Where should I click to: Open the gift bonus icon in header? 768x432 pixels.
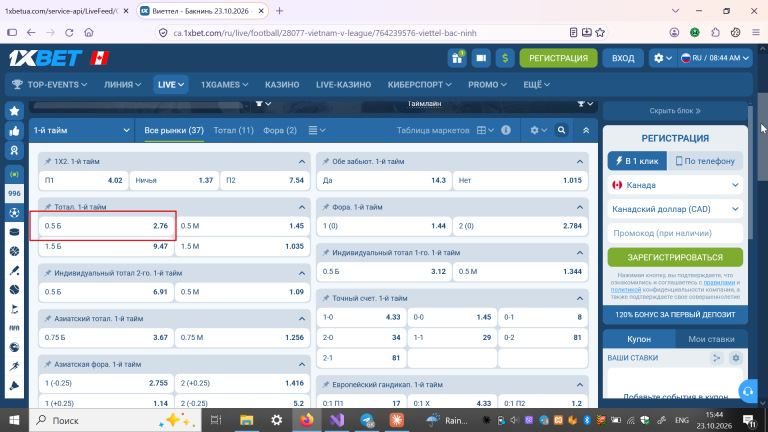pos(457,58)
